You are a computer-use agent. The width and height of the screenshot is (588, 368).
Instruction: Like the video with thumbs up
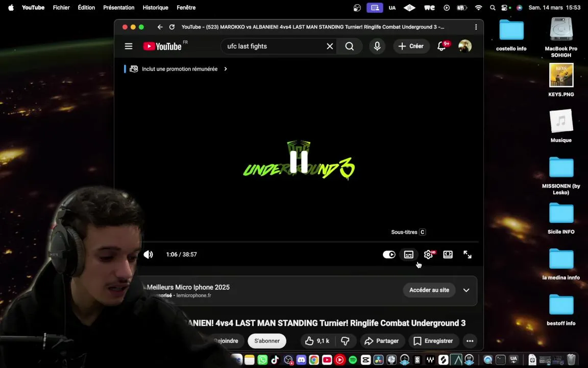(317, 341)
